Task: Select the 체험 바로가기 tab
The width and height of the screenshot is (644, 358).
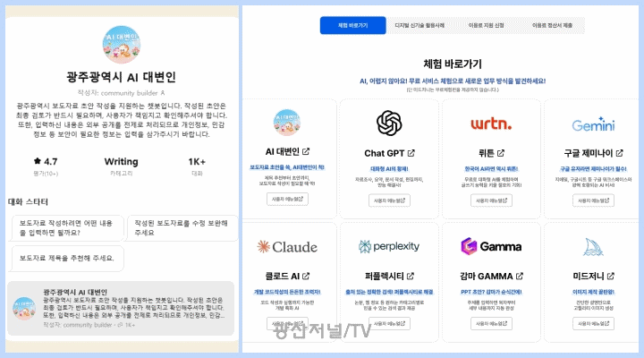Action: tap(352, 25)
